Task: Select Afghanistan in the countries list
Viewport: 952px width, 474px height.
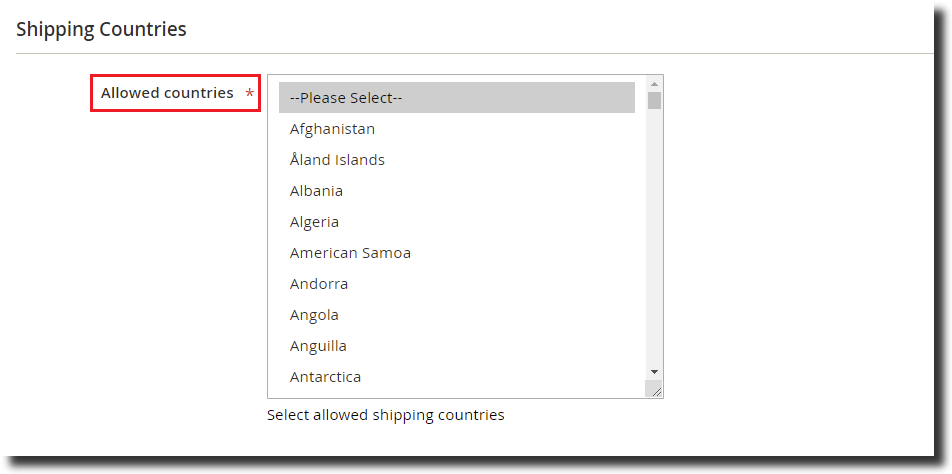Action: pos(333,129)
